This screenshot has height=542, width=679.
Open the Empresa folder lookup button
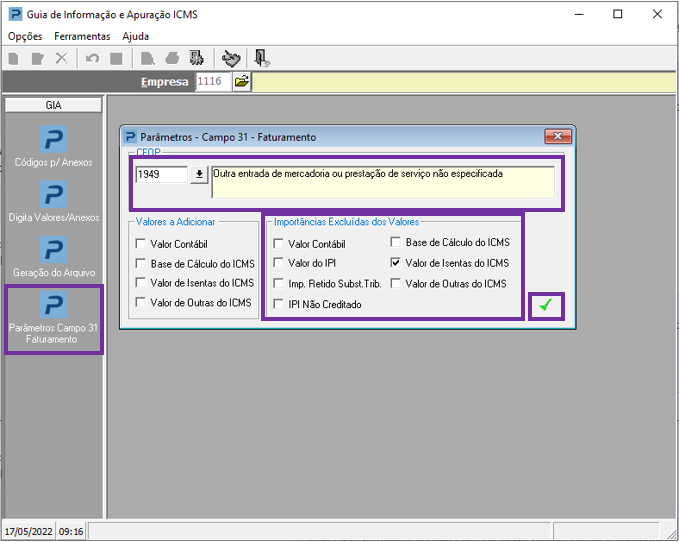[242, 82]
